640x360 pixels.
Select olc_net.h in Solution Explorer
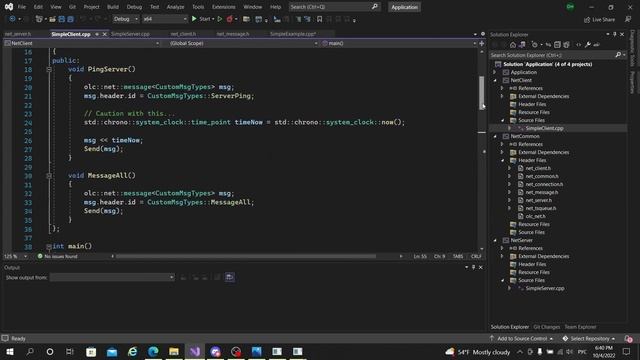pos(535,216)
